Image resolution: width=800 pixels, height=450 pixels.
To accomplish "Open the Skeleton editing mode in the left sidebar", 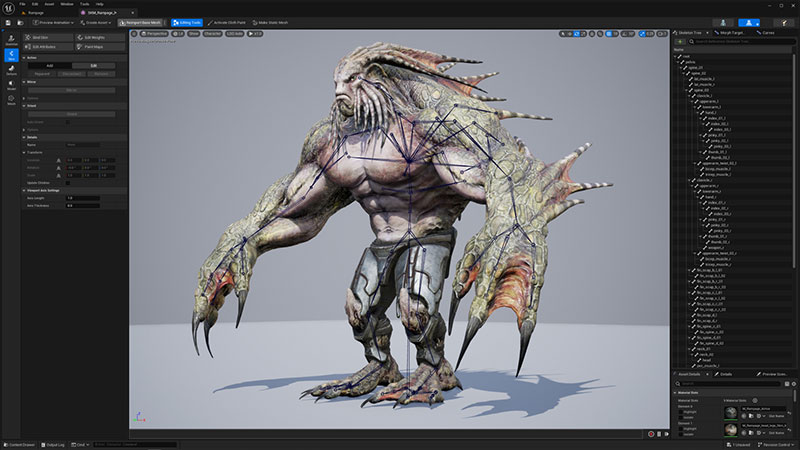I will tap(11, 40).
